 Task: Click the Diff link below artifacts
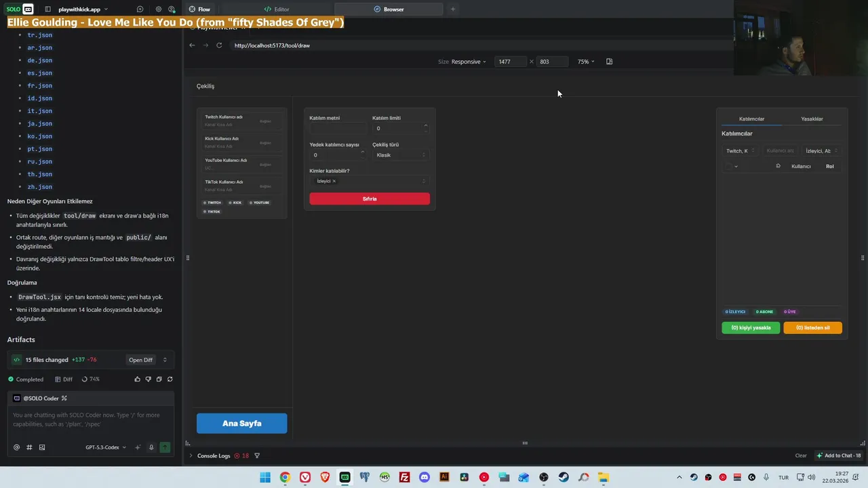tap(64, 380)
